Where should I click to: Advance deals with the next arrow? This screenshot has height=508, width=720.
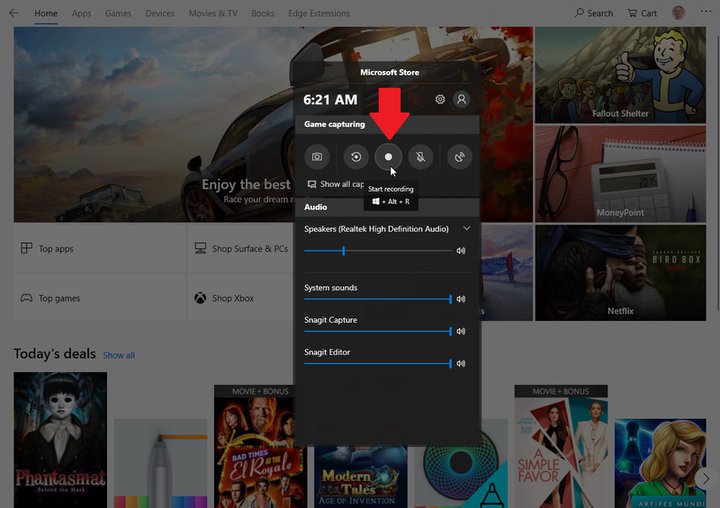click(x=705, y=479)
